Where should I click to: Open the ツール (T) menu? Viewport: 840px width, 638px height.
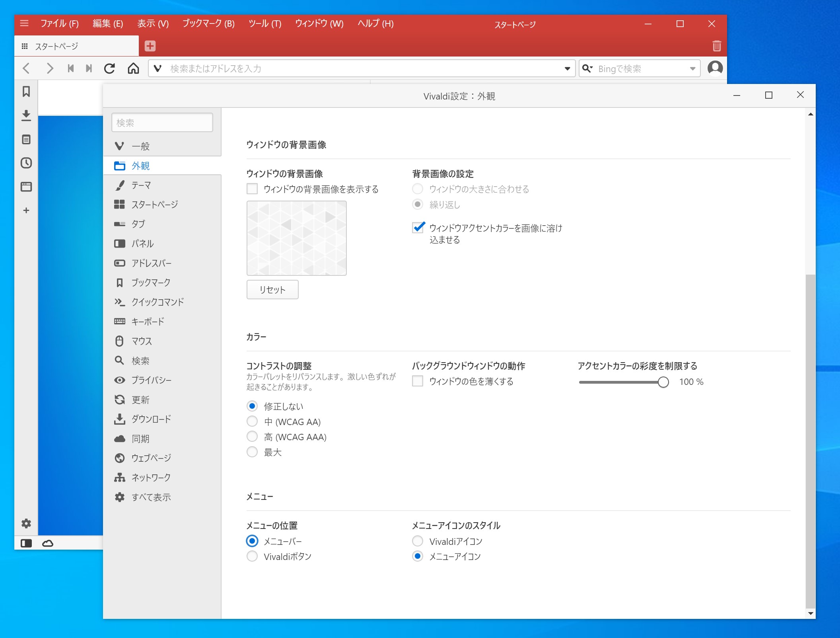click(264, 23)
